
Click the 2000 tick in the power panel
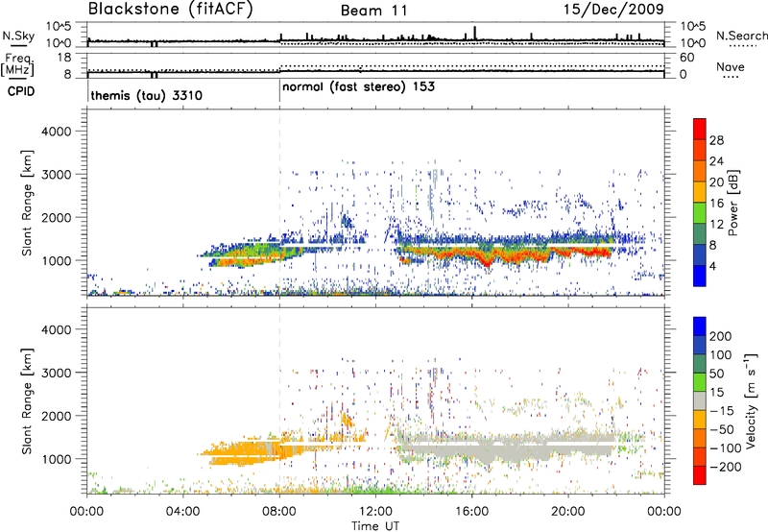(56, 217)
